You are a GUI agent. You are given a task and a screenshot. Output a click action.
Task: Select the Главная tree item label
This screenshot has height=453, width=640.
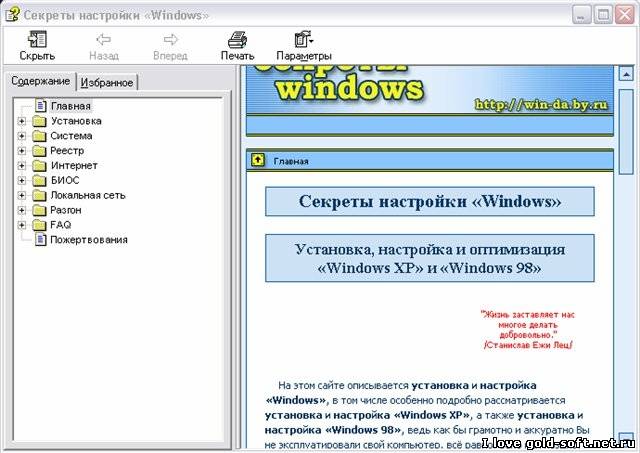71,106
